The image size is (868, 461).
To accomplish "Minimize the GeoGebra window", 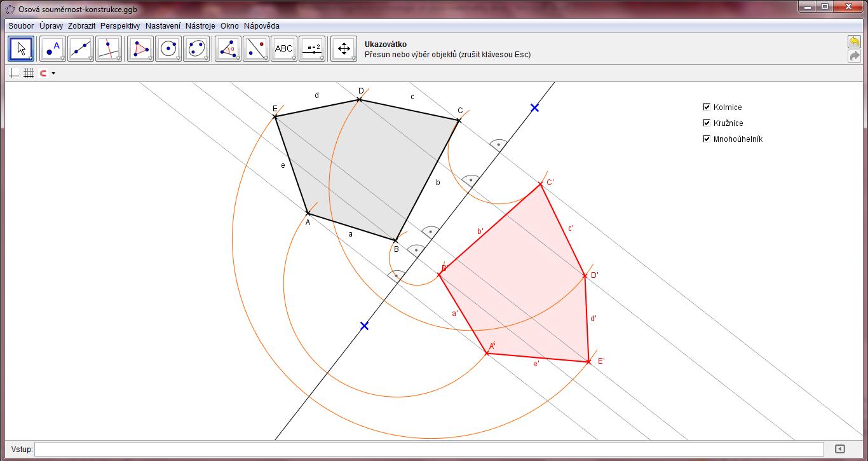I will click(808, 7).
